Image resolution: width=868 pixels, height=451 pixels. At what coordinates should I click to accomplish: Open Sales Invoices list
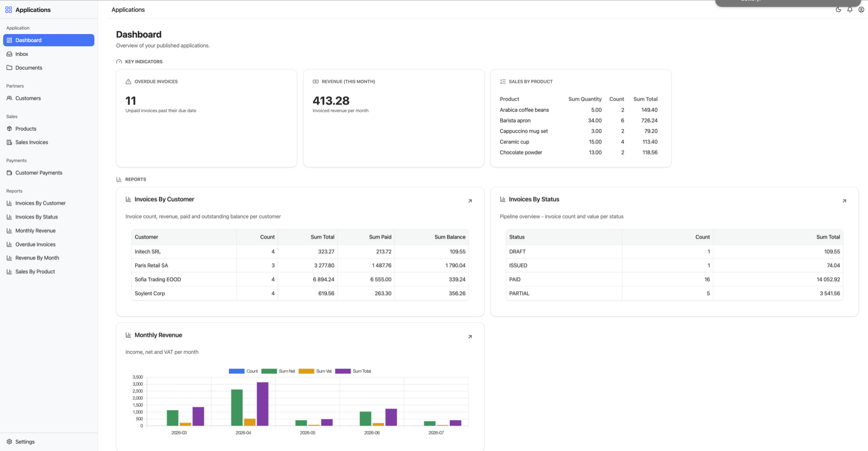(49, 142)
